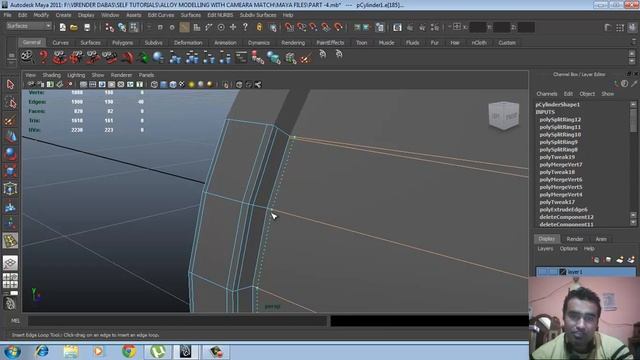Open viewport Renderer menu
640x360 pixels.
(x=121, y=75)
